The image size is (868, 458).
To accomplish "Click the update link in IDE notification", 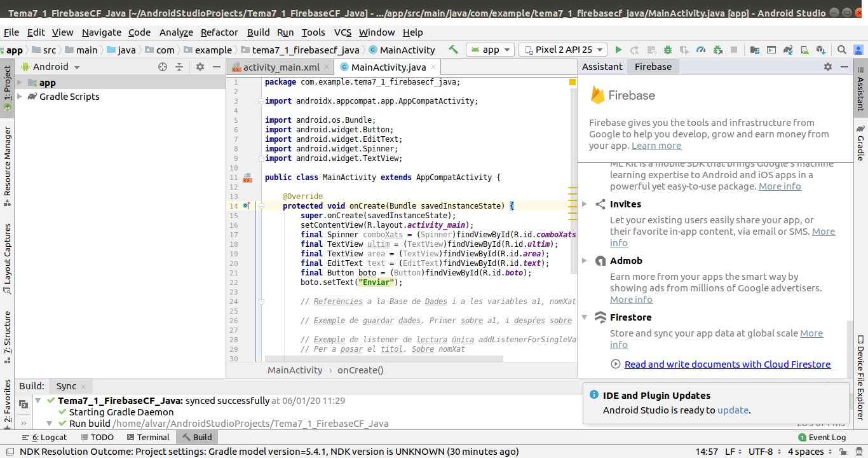I will click(x=733, y=410).
